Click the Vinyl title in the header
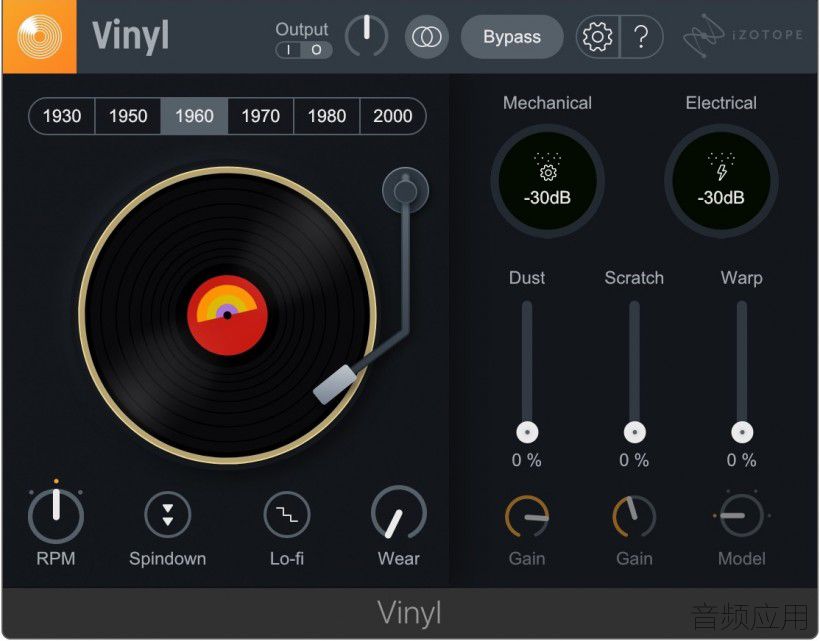 (x=131, y=37)
